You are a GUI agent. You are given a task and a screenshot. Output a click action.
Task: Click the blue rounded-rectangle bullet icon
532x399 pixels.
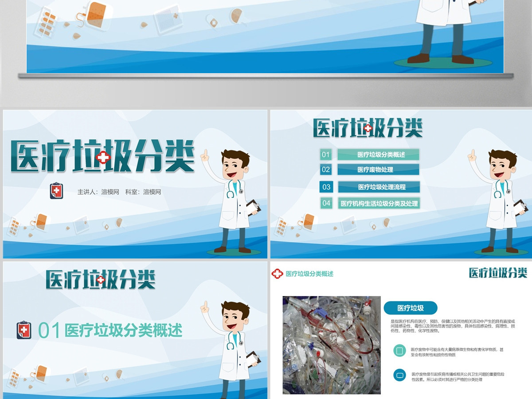[399, 376]
